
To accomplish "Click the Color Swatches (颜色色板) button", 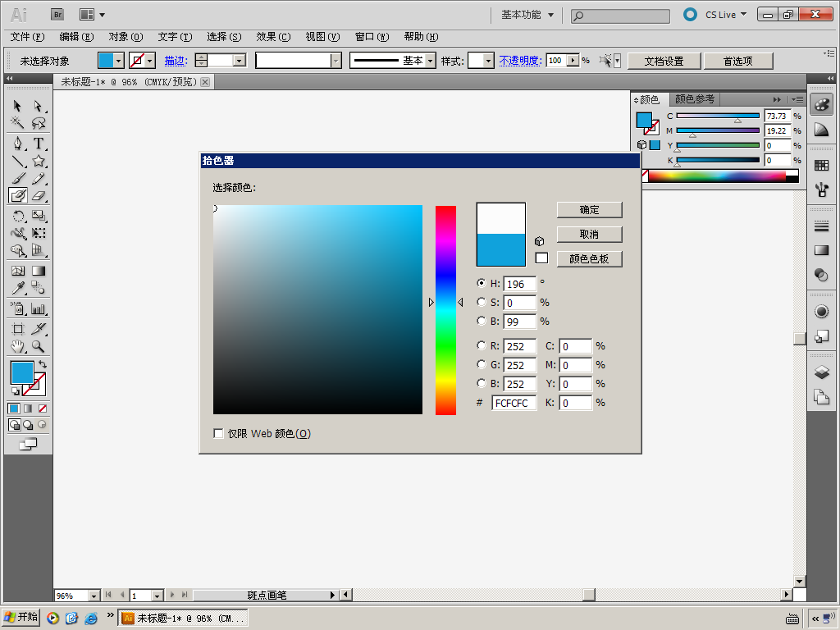I will coord(589,259).
